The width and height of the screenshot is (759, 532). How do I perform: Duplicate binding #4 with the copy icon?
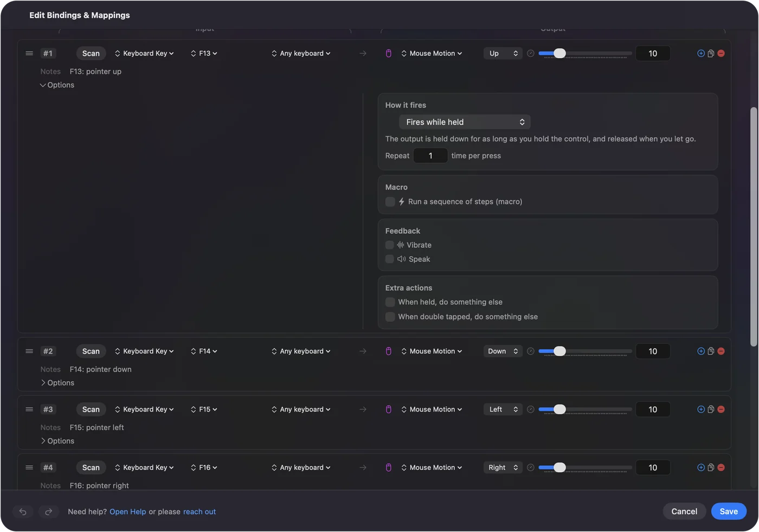coord(711,467)
